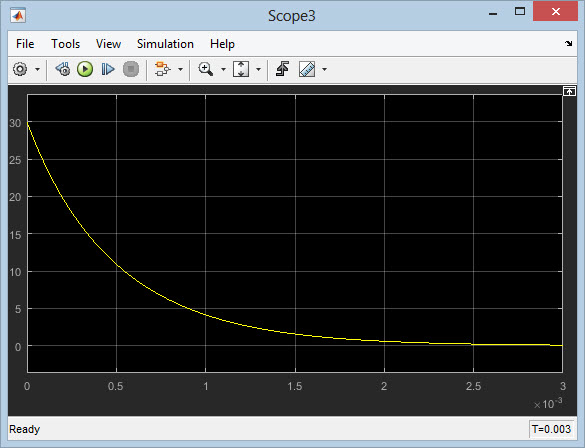This screenshot has width=585, height=448.
Task: Expand the dropdown next to signal selector icon
Action: point(181,69)
